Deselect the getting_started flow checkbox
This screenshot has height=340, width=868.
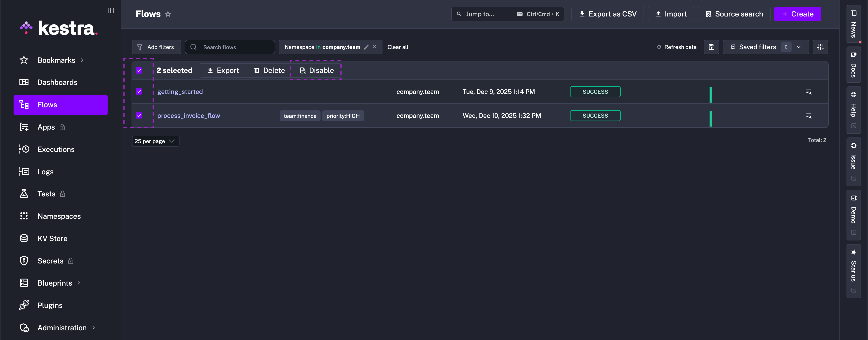pyautogui.click(x=139, y=92)
